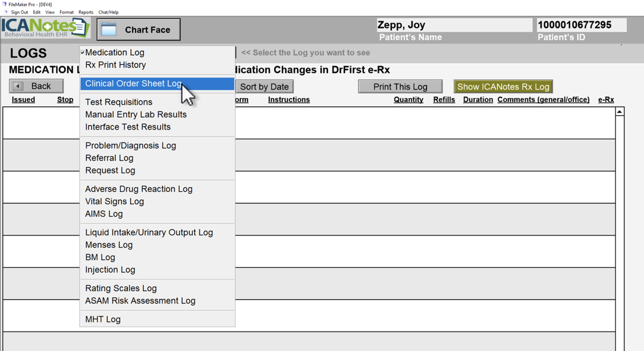Click the FileMaker Pro title bar icon

coord(4,4)
